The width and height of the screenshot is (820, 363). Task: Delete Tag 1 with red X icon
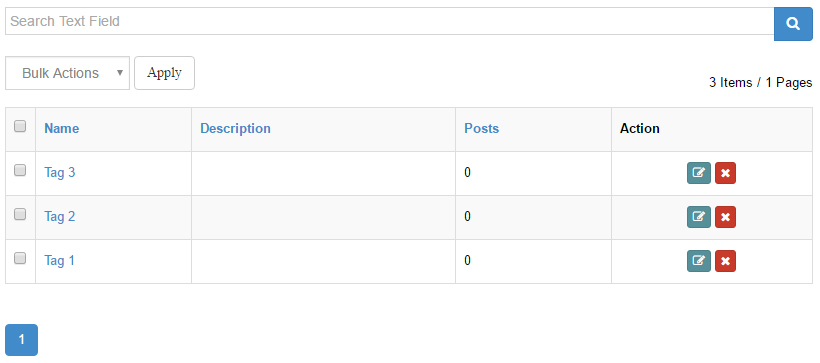[x=725, y=261]
